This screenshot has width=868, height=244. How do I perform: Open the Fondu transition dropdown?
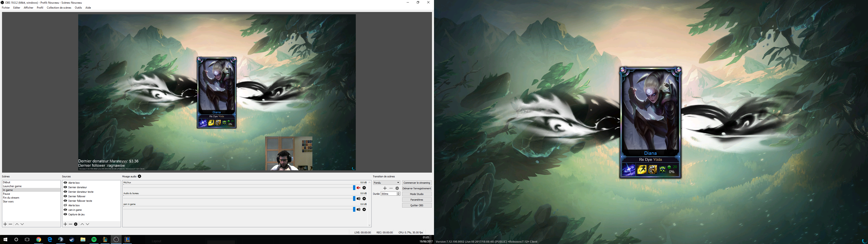(x=387, y=183)
